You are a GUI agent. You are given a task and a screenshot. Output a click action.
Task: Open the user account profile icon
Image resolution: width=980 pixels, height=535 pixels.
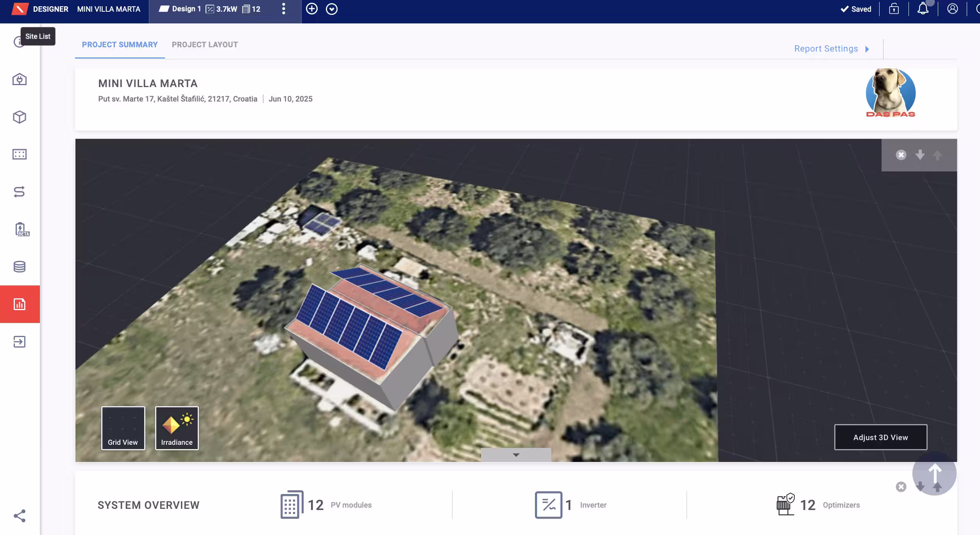tap(953, 9)
